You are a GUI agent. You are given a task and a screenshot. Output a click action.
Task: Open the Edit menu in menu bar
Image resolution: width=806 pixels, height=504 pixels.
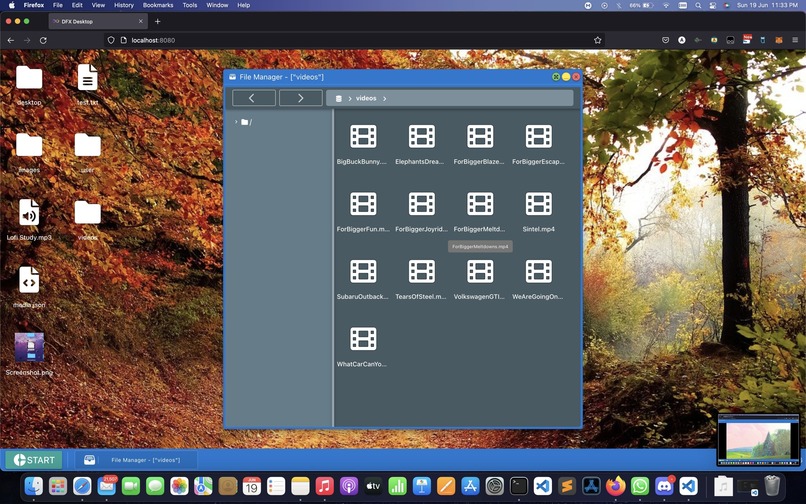(x=77, y=5)
